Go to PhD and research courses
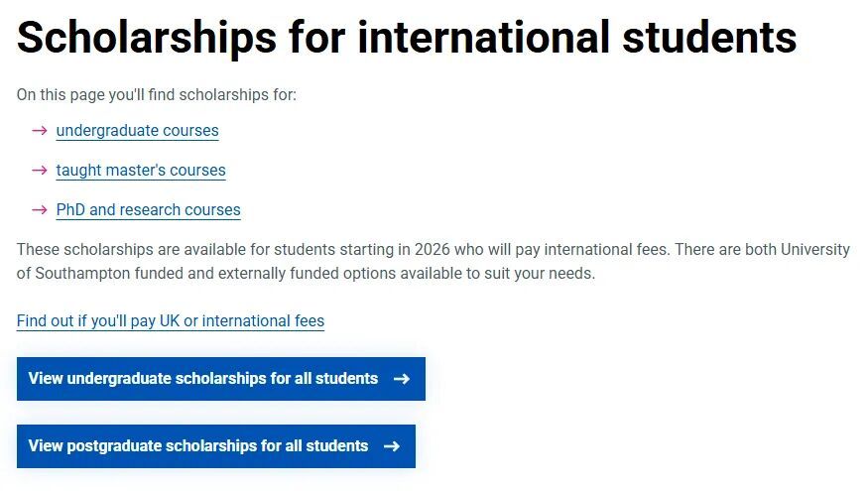This screenshot has width=868, height=491. 148,210
